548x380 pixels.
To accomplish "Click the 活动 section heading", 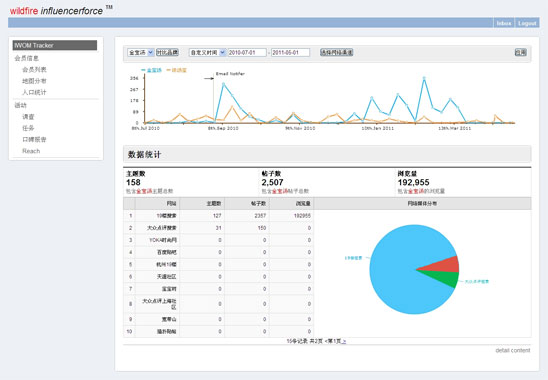I will [x=20, y=105].
